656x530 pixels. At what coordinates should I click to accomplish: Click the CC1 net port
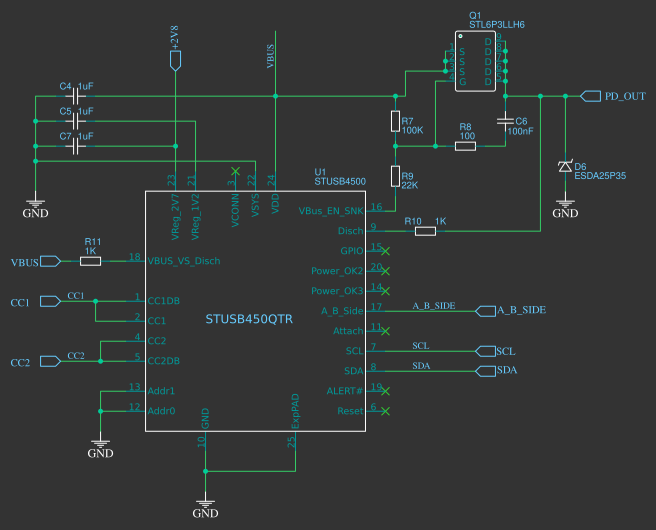pos(51,301)
